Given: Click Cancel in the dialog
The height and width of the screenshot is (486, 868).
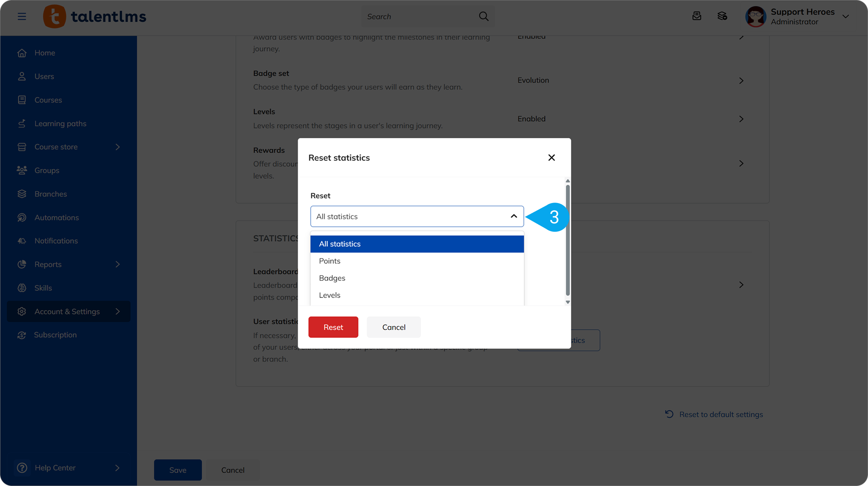Looking at the screenshot, I should tap(393, 327).
